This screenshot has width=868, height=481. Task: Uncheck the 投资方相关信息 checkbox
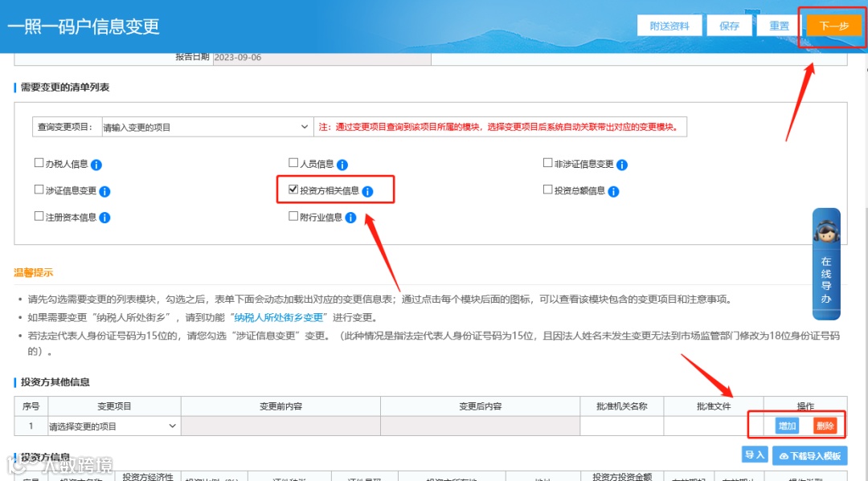[x=293, y=189]
